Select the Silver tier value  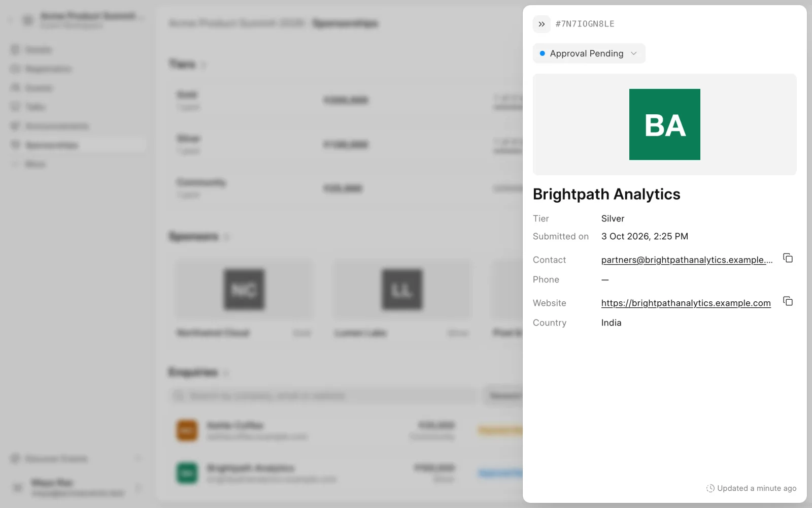(613, 218)
